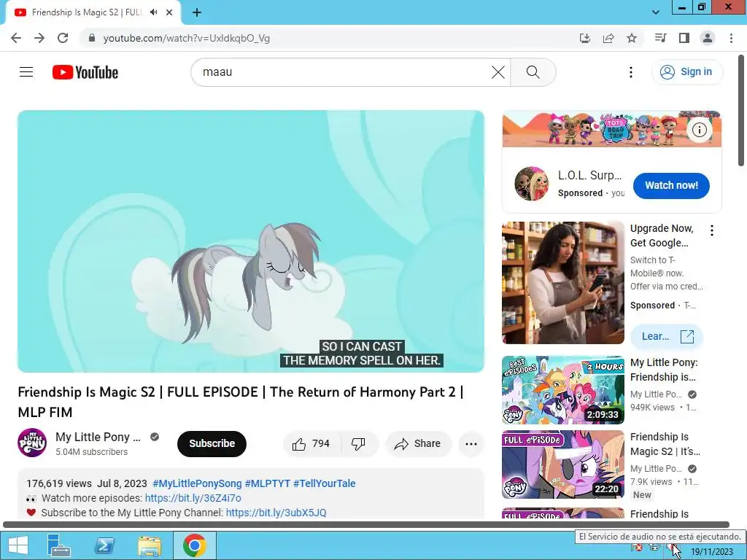Open more actions ellipsis under video

click(471, 444)
